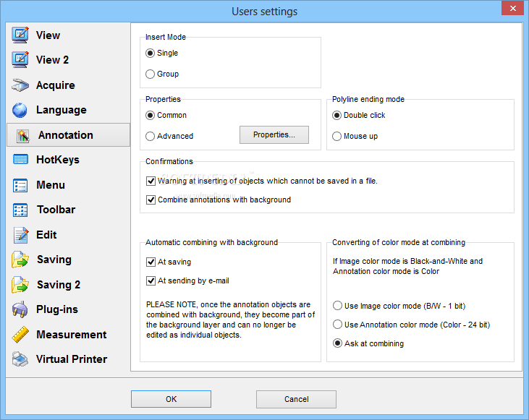
Task: Toggle warning at inserting unsavable objects
Action: [151, 181]
